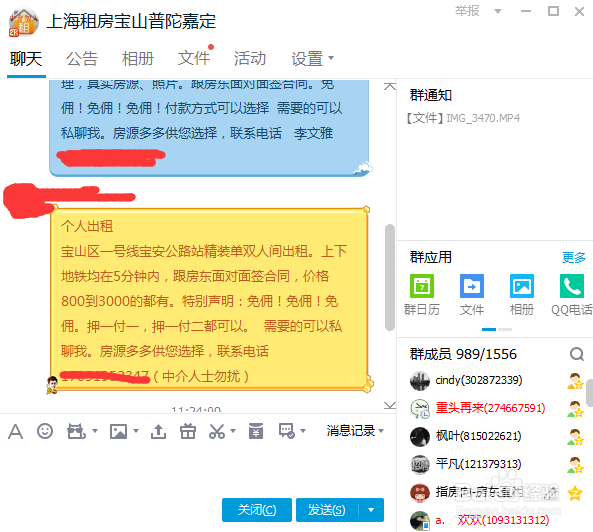Viewport: 593px width, 532px height.
Task: Click the 关闭(C) close button
Action: click(x=257, y=510)
